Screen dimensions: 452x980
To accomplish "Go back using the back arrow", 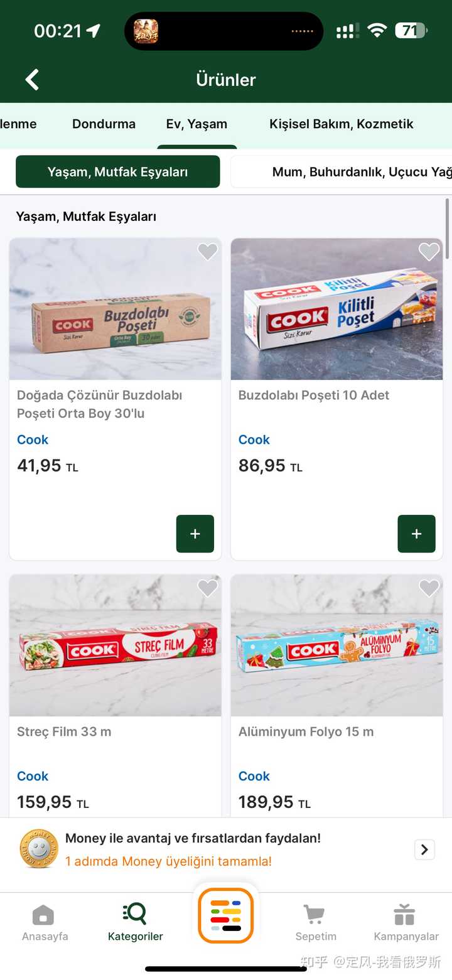I will click(32, 80).
